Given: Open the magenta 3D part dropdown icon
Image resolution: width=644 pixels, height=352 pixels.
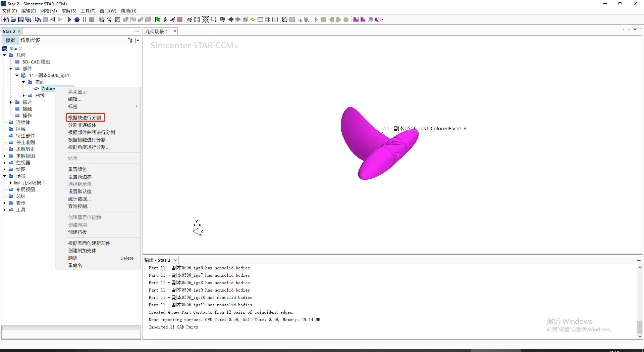Looking at the screenshot, I should (379, 19).
